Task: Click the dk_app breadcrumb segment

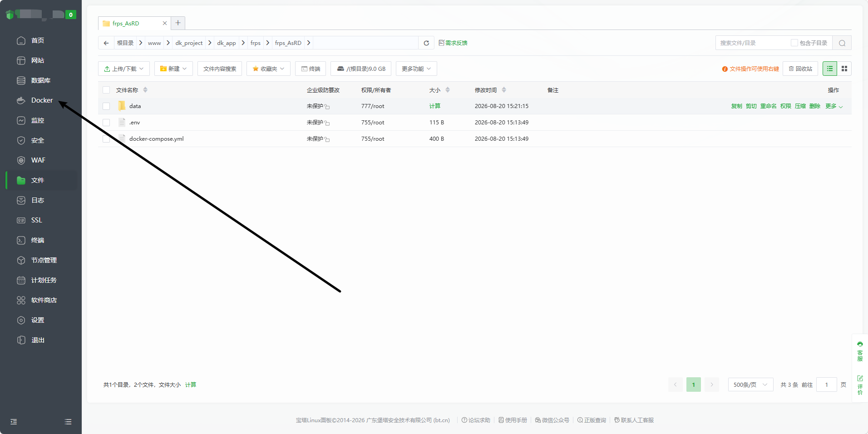Action: 226,43
